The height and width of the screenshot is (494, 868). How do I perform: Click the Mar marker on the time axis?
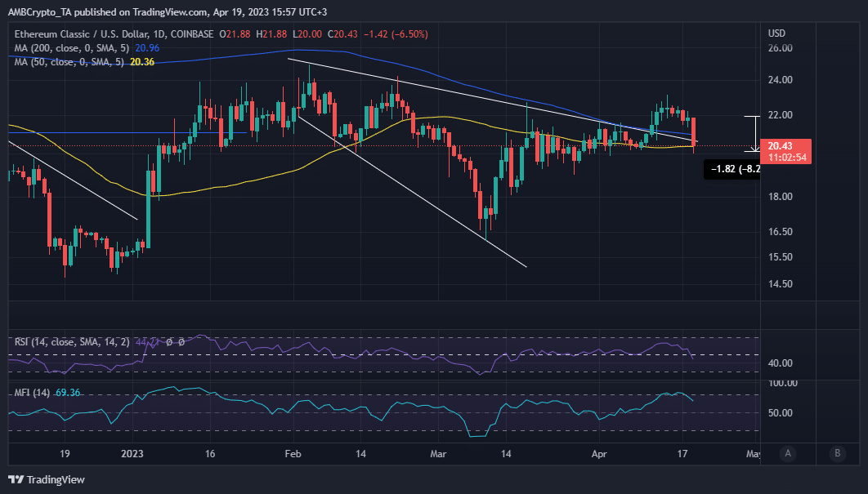438,454
